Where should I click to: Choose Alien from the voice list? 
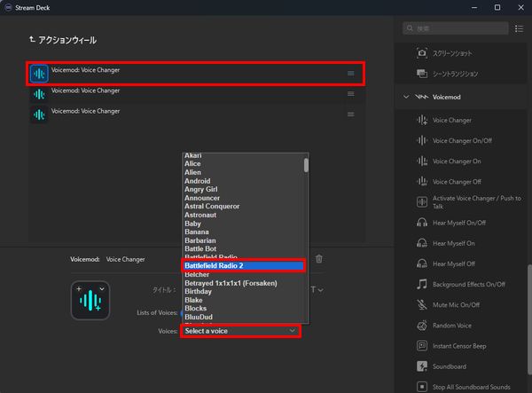click(x=192, y=172)
